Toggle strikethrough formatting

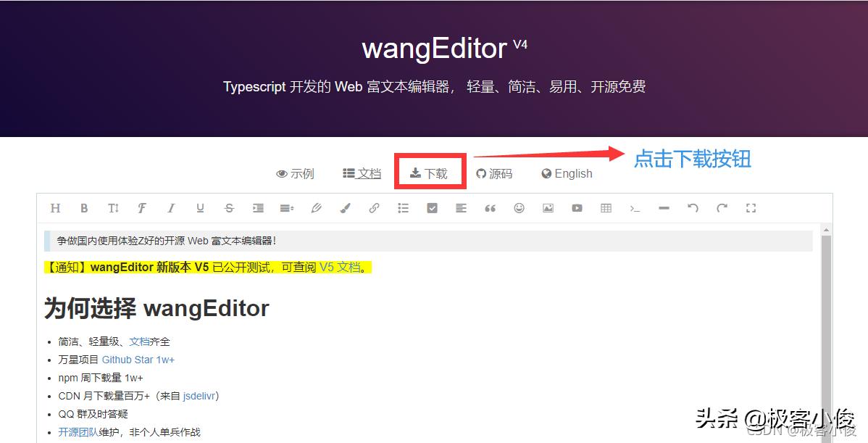[x=229, y=208]
